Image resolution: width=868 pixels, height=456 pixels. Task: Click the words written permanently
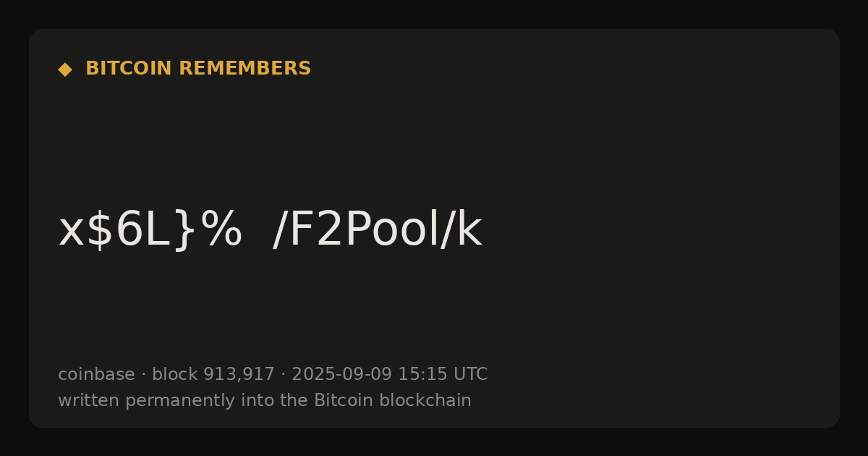coord(141,400)
